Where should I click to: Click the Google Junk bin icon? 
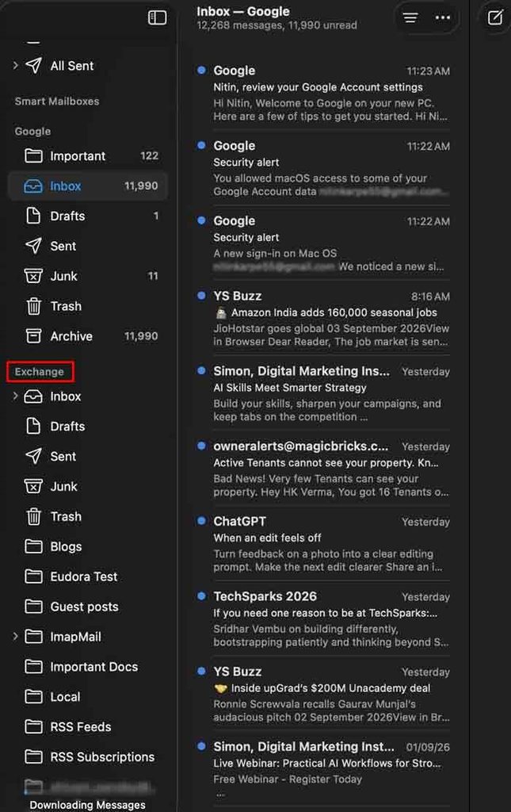(33, 276)
